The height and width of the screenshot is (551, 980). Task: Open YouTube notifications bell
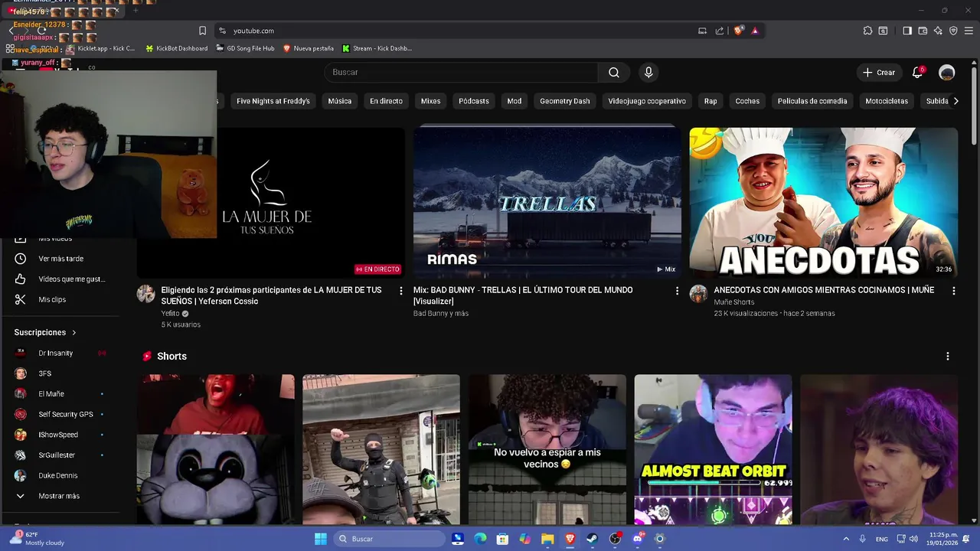[x=917, y=72]
